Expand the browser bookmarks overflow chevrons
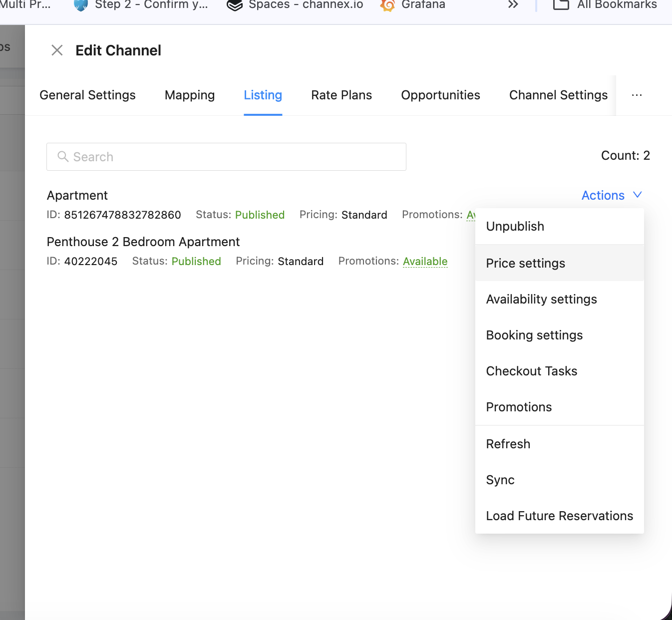 coord(513,4)
